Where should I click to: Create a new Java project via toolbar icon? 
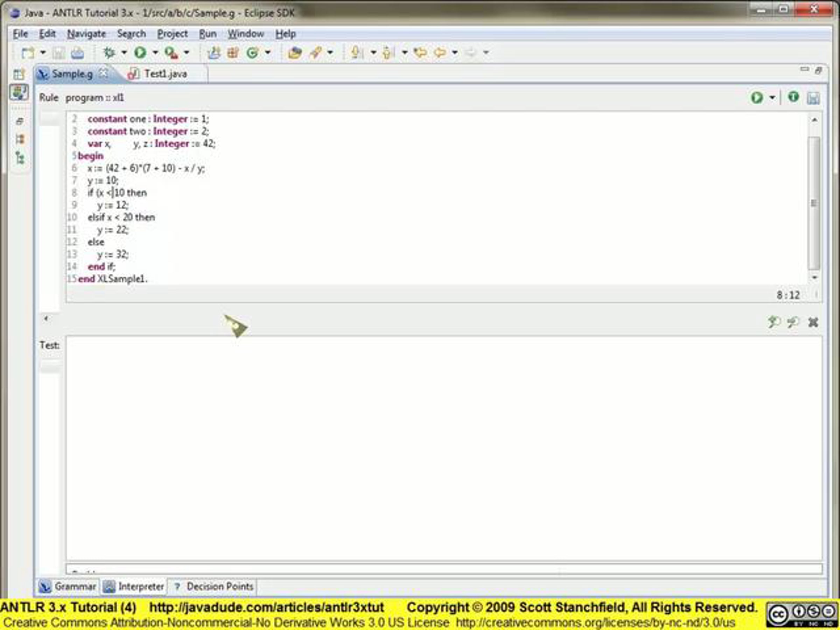tap(214, 52)
